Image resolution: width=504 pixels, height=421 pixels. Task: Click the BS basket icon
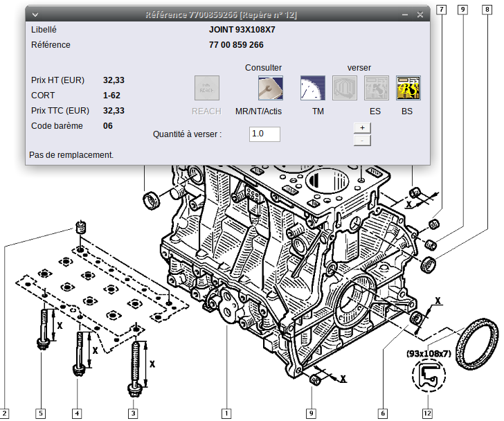pyautogui.click(x=408, y=89)
